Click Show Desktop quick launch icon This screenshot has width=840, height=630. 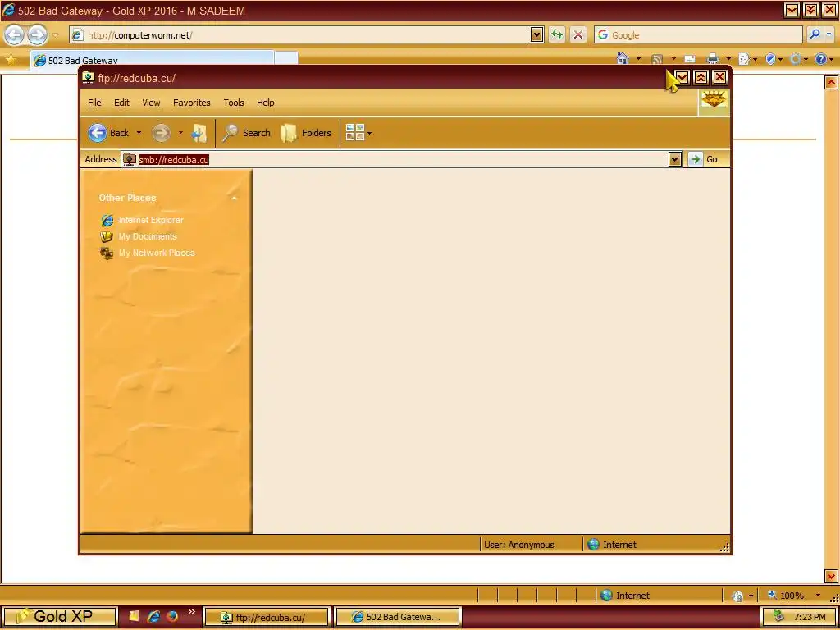(x=134, y=616)
